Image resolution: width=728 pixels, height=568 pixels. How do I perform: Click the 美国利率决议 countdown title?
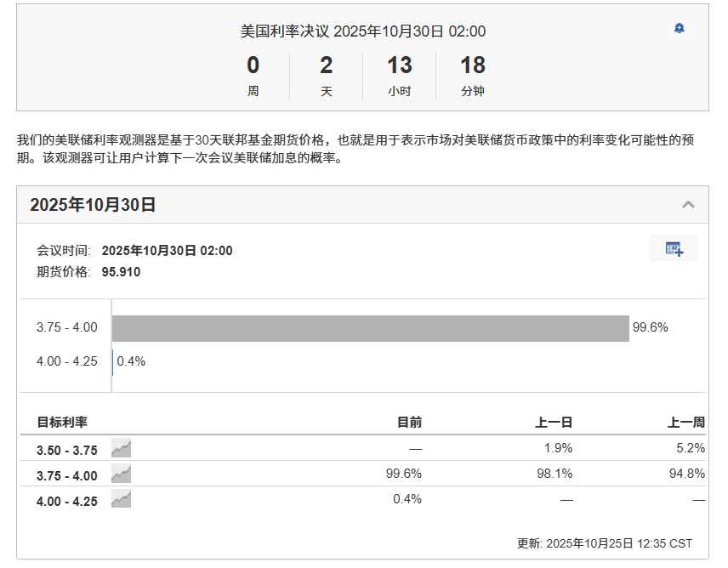click(362, 31)
